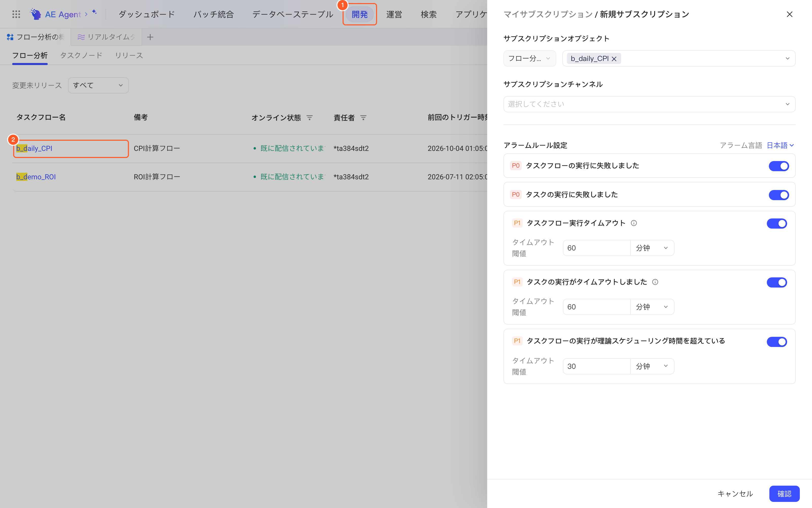
Task: Open the ダッシュボード menu
Action: pyautogui.click(x=147, y=14)
